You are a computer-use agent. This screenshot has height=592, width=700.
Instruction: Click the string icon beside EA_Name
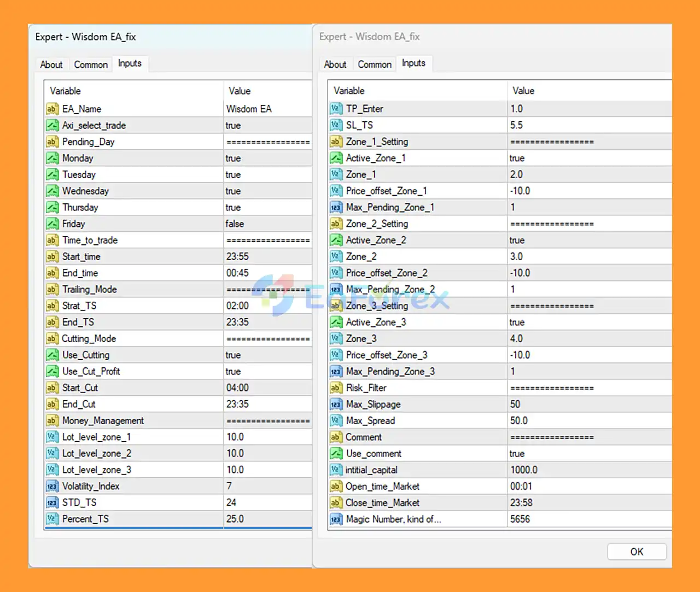pyautogui.click(x=52, y=109)
